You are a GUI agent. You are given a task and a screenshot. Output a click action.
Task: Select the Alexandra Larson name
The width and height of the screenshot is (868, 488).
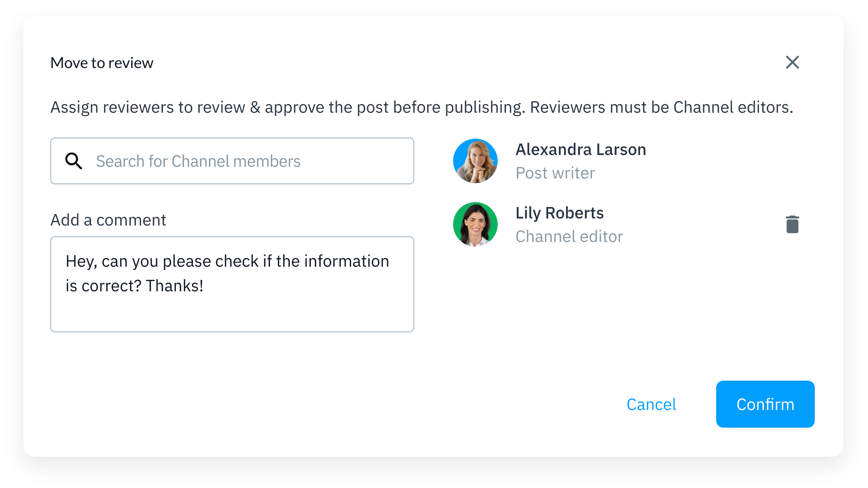click(581, 149)
